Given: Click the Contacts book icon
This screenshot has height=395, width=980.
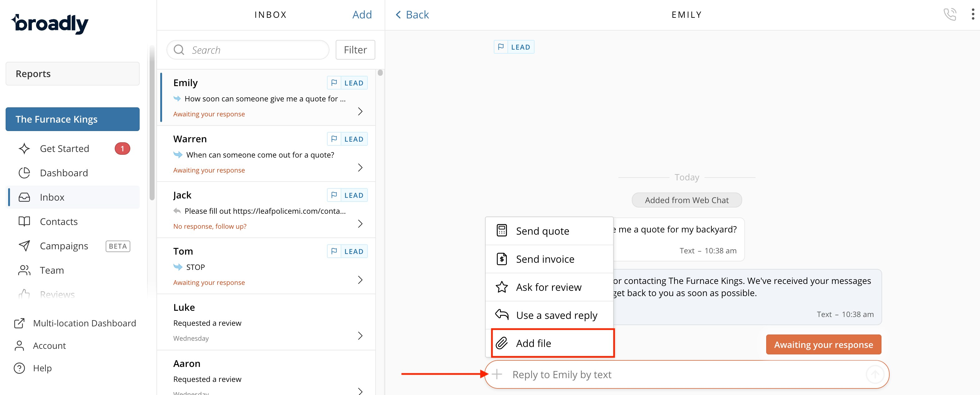Looking at the screenshot, I should click(24, 221).
